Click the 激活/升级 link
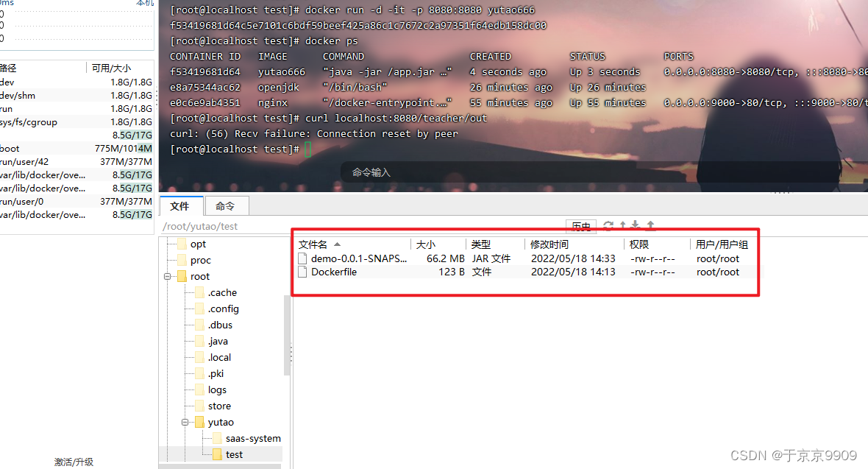 [x=74, y=462]
